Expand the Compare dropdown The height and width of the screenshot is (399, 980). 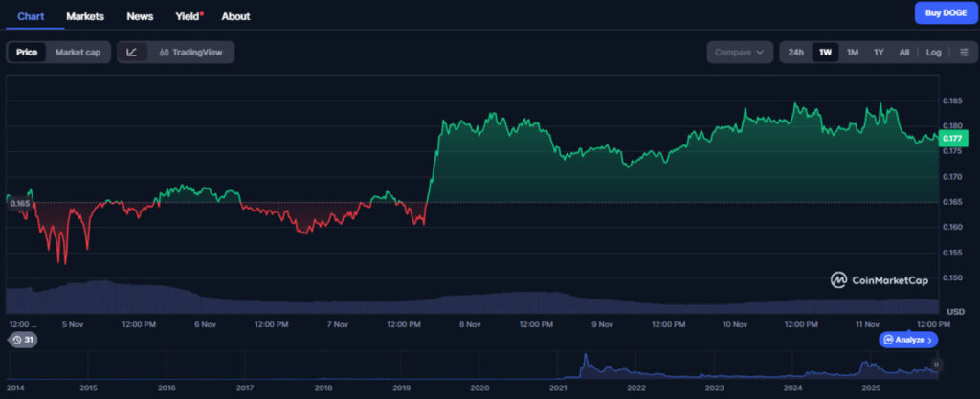pyautogui.click(x=740, y=53)
